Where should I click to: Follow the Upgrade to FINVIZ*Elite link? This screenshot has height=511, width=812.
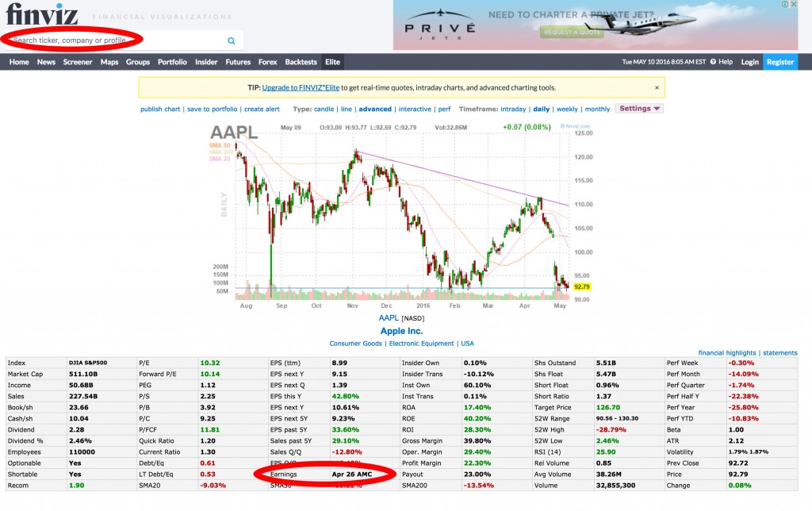[x=301, y=87]
